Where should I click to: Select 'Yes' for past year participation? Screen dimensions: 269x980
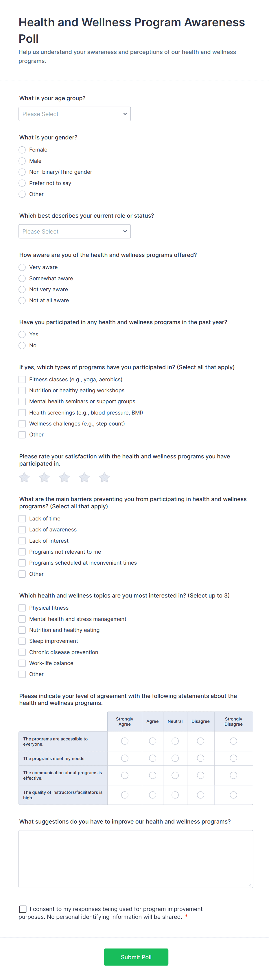[x=22, y=334]
